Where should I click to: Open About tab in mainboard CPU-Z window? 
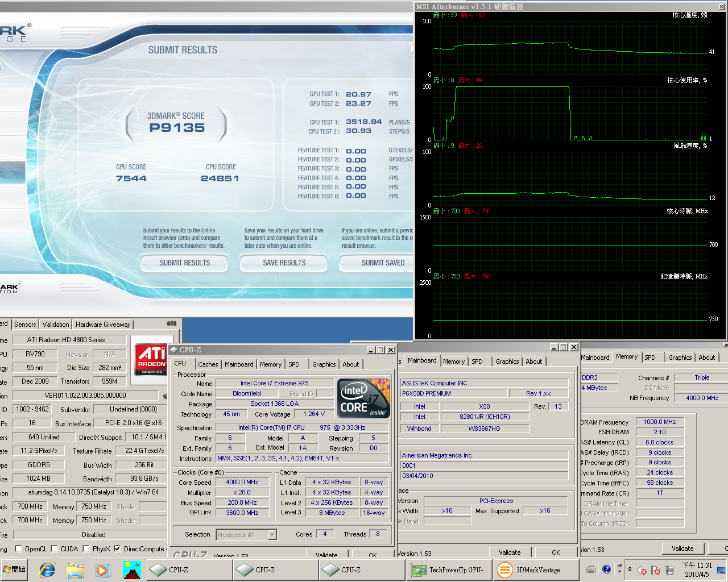[x=533, y=361]
